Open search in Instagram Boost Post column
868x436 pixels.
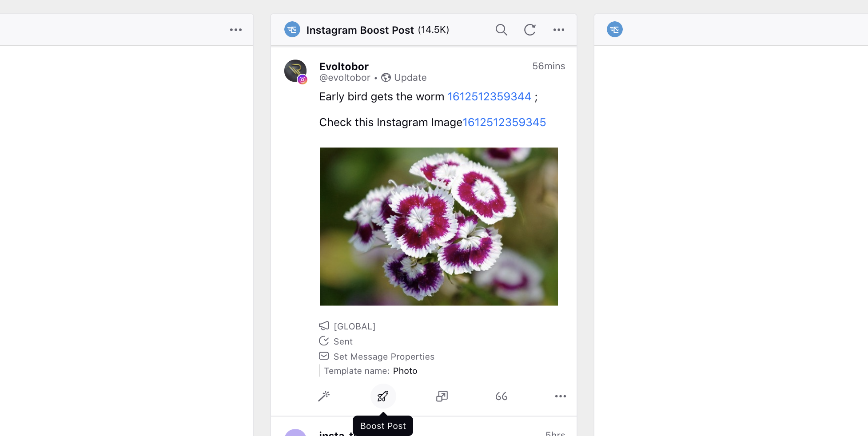coord(501,30)
